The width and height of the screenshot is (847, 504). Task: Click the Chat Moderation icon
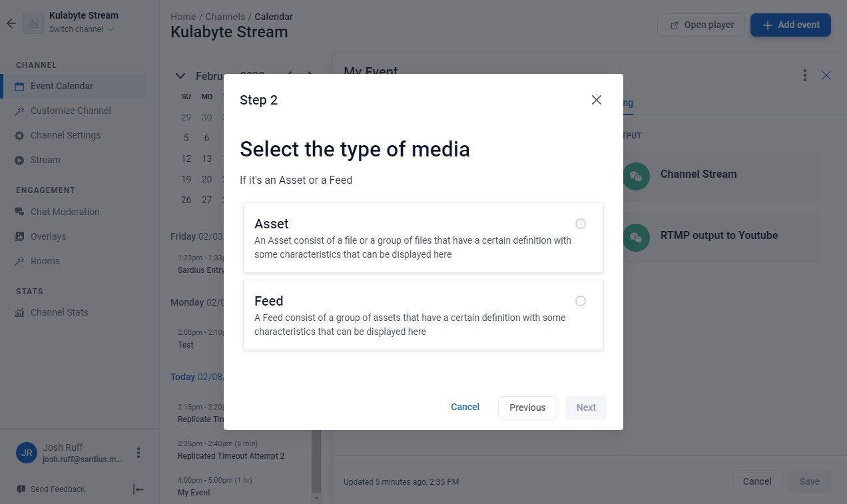pyautogui.click(x=19, y=212)
